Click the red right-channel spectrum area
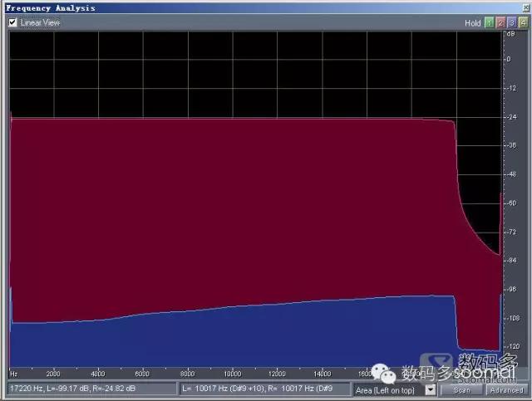The height and width of the screenshot is (401, 532). 233,208
